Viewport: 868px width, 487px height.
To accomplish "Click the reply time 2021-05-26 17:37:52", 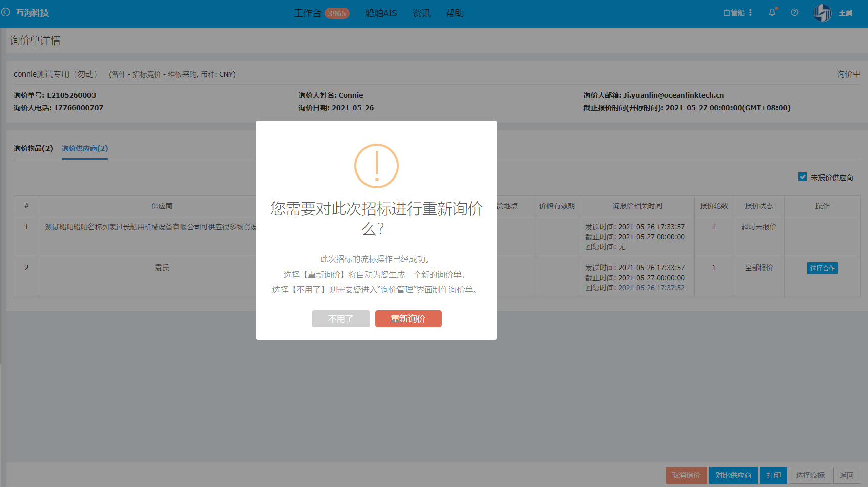I will pyautogui.click(x=652, y=288).
